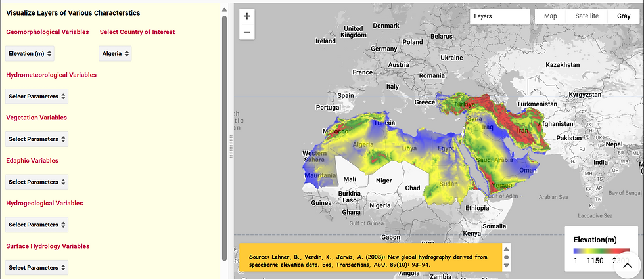Click Kazakhstan label on the map

(563, 65)
